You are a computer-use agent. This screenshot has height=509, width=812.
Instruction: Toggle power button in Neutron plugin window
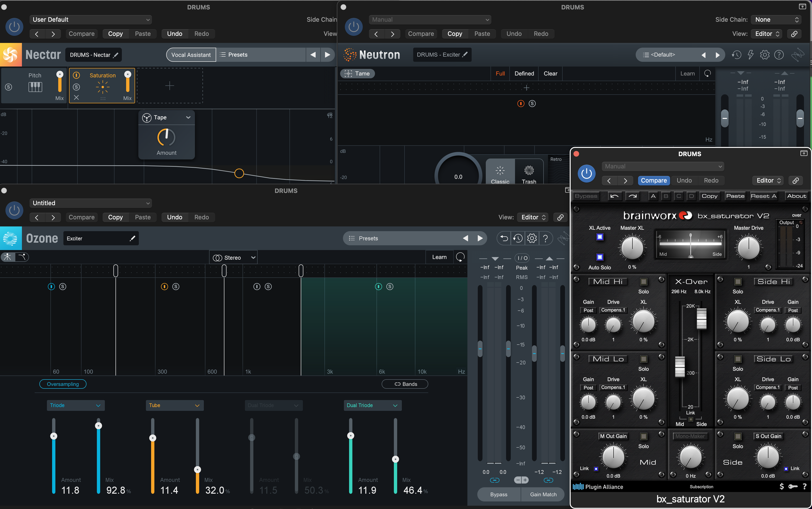tap(354, 27)
